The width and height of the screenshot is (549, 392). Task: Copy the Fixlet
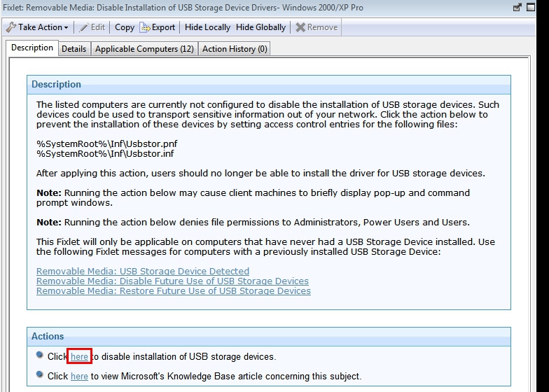point(125,27)
